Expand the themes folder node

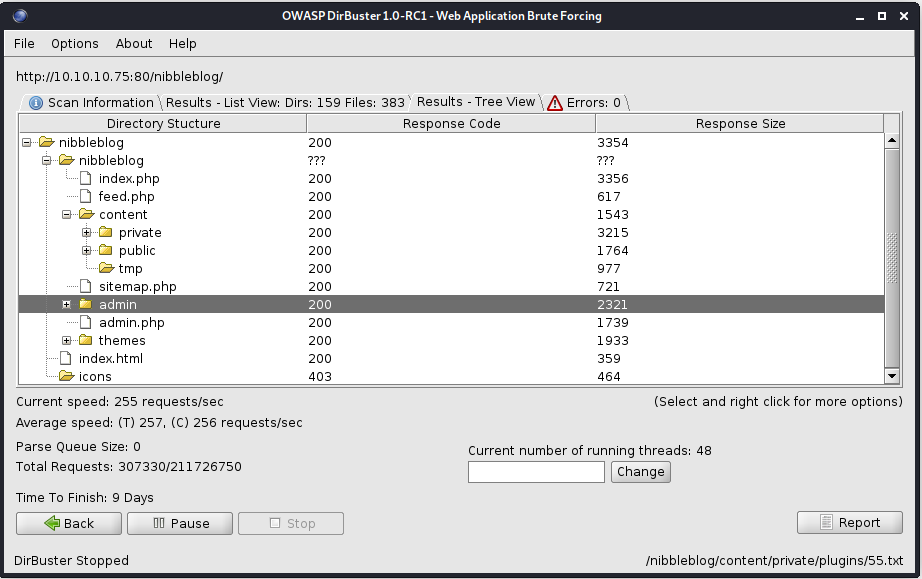pos(67,341)
